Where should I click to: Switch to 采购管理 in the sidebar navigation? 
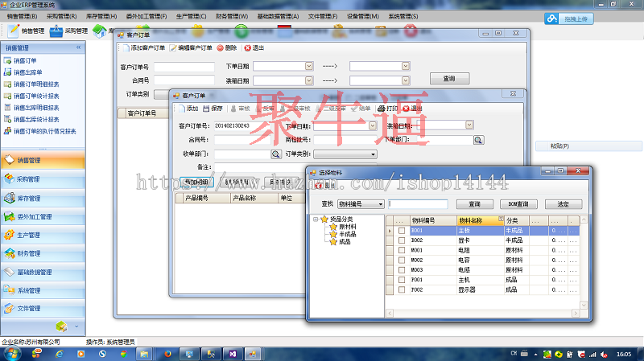coord(43,178)
